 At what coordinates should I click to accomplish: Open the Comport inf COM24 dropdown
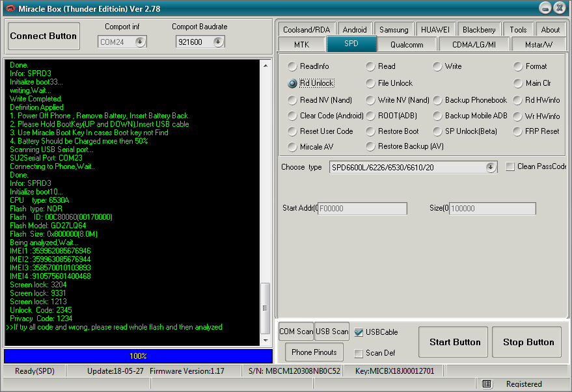click(x=140, y=42)
